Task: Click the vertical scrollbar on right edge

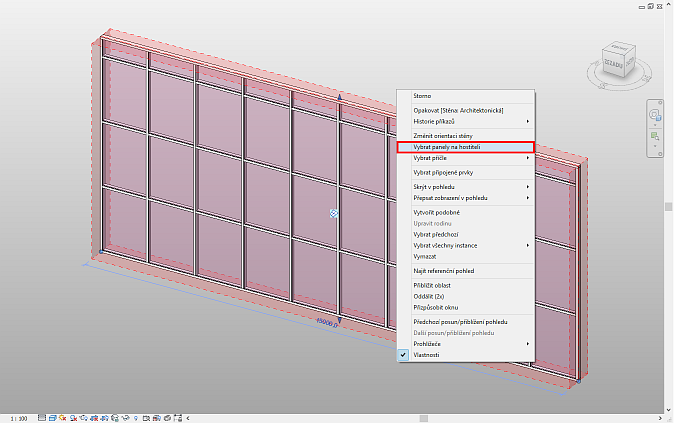Action: pyautogui.click(x=669, y=206)
